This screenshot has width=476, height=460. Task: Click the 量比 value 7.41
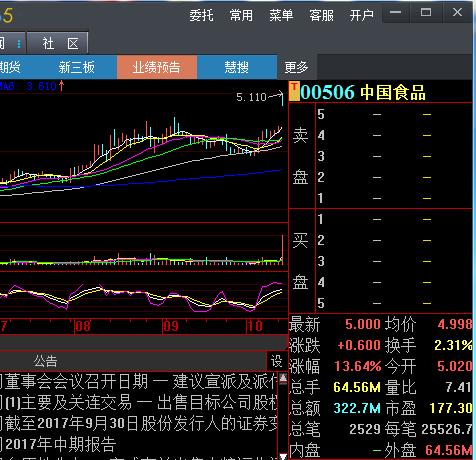459,387
